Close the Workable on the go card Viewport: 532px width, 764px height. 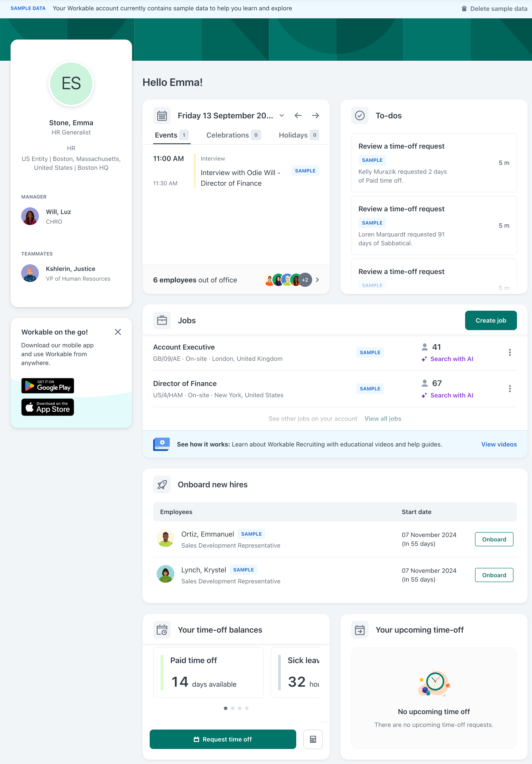118,332
